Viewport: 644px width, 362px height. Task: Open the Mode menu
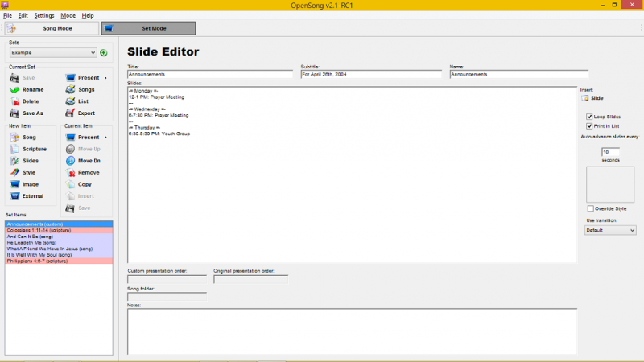[x=68, y=15]
